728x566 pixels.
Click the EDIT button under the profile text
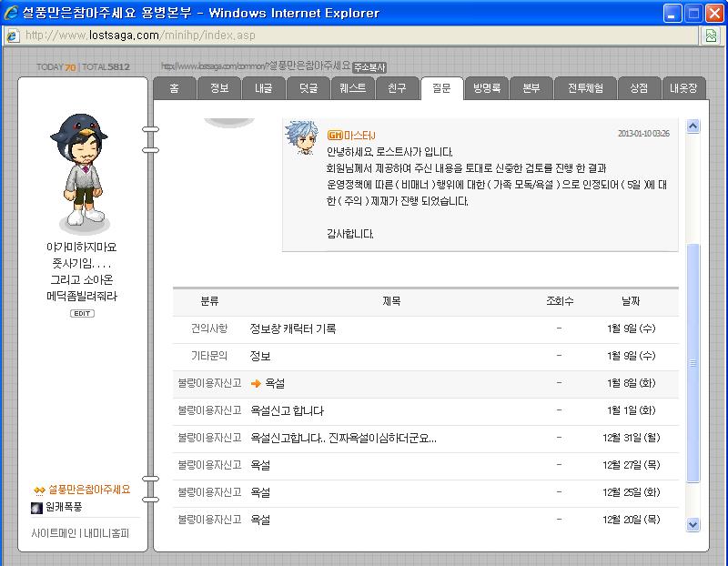82,313
